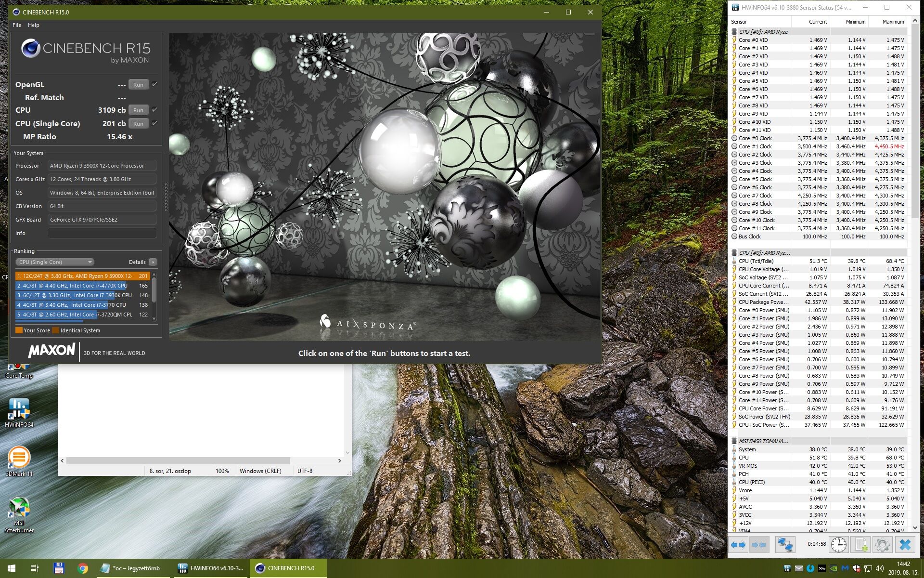The height and width of the screenshot is (578, 924).
Task: Click Windows (CRLF) in Notepad status bar
Action: click(x=260, y=471)
